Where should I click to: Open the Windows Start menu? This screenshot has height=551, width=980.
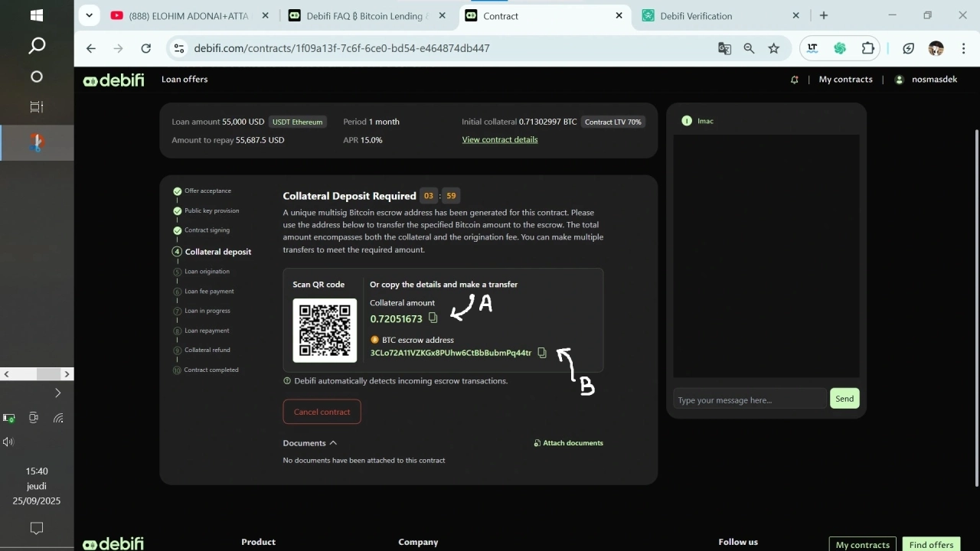pyautogui.click(x=36, y=15)
